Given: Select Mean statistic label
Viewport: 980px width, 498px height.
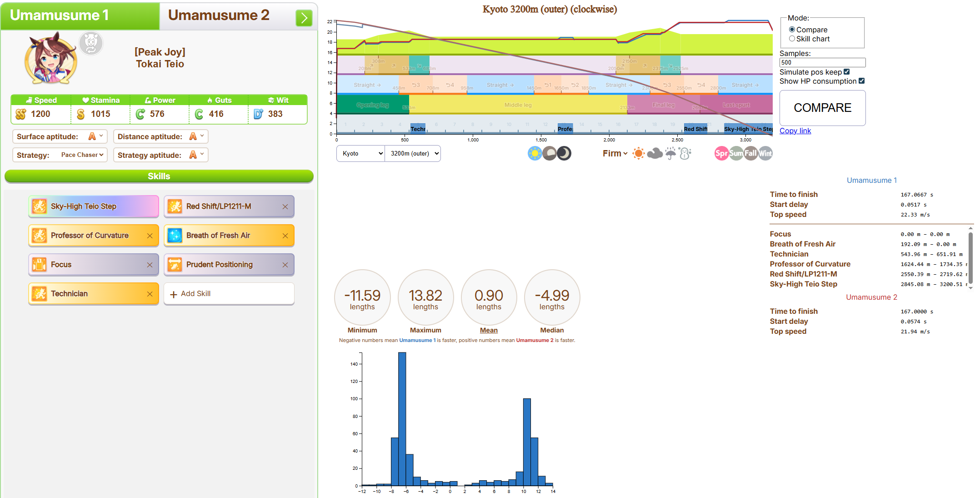Looking at the screenshot, I should (489, 330).
